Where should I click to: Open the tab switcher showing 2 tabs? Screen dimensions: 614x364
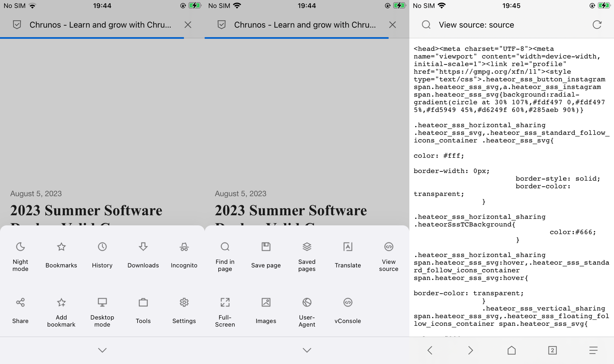(x=552, y=350)
